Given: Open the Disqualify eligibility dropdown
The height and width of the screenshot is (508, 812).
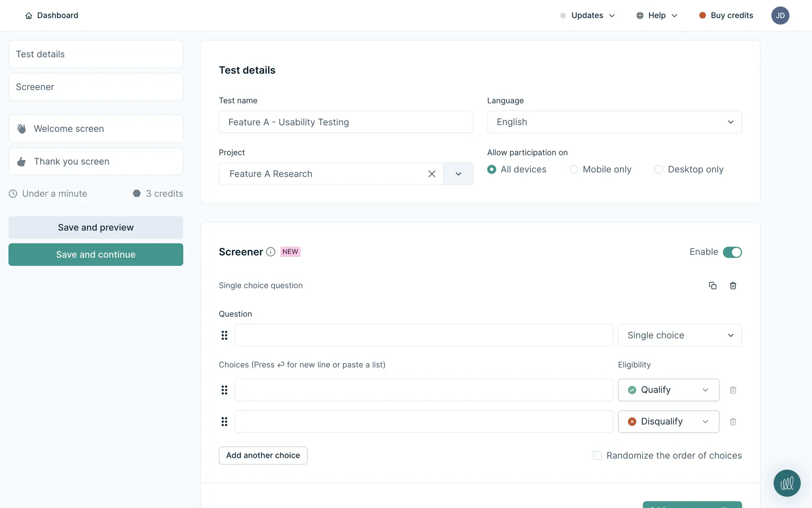Looking at the screenshot, I should (x=668, y=422).
